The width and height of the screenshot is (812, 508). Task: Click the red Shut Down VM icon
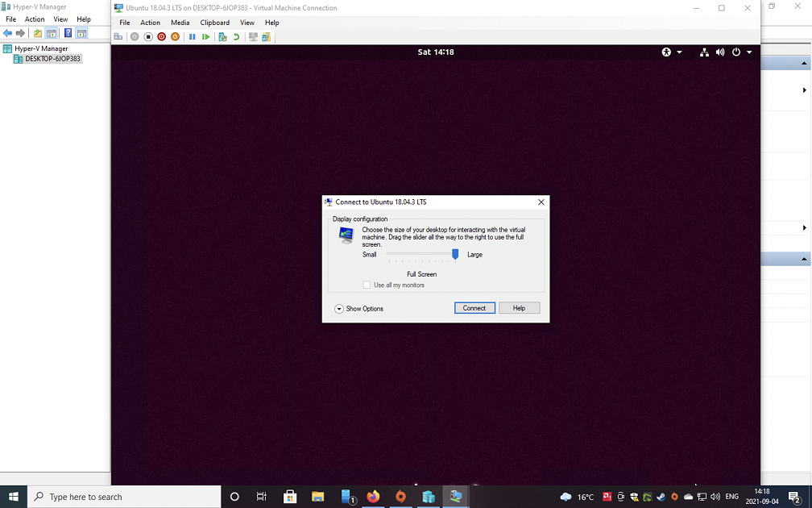[x=162, y=37]
